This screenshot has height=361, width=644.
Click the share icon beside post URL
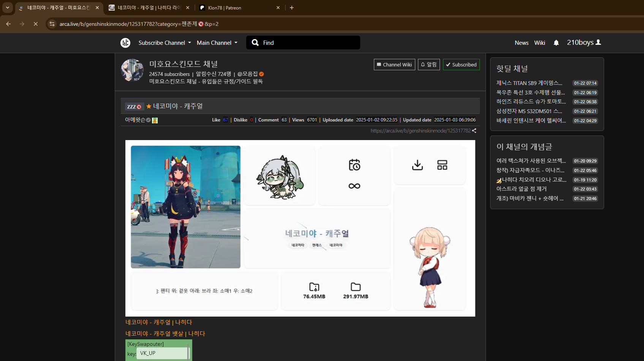(x=474, y=131)
